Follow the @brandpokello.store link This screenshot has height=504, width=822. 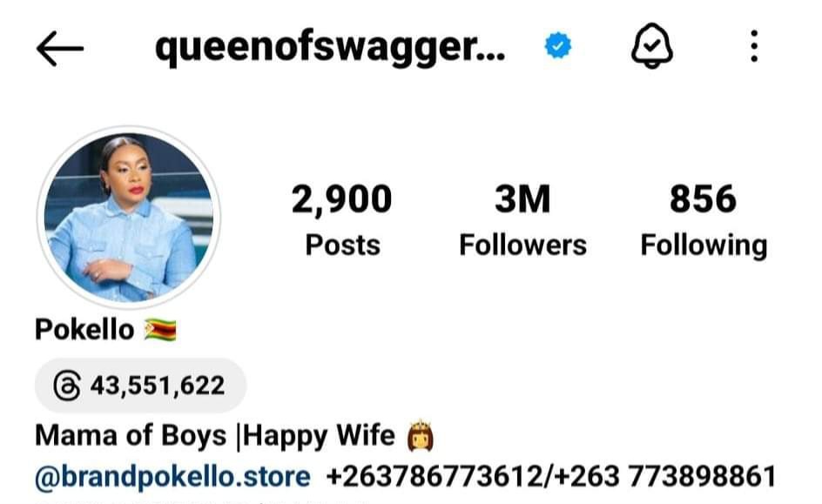pos(172,477)
